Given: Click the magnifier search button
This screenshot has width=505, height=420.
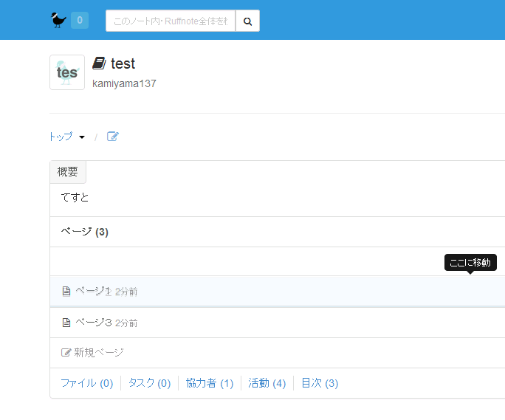Looking at the screenshot, I should click(x=247, y=21).
